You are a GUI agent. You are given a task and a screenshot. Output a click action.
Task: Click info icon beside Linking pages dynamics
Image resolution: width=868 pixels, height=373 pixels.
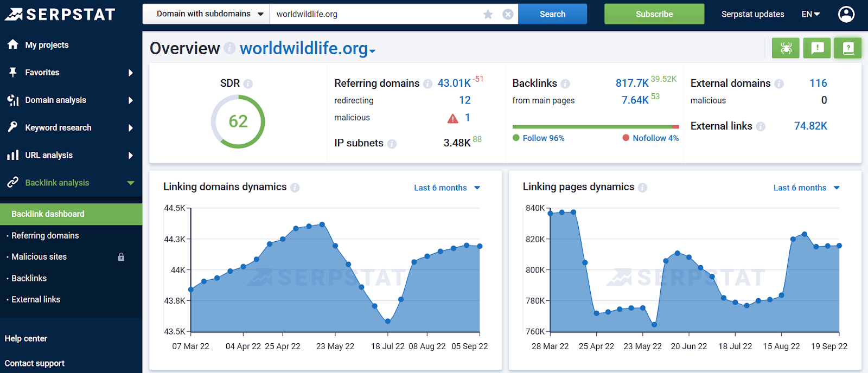click(x=642, y=188)
